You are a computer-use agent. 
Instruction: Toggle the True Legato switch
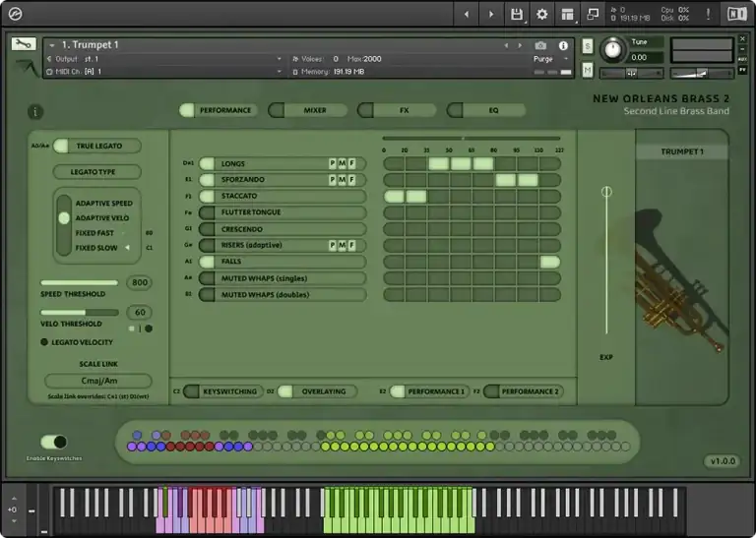point(61,146)
